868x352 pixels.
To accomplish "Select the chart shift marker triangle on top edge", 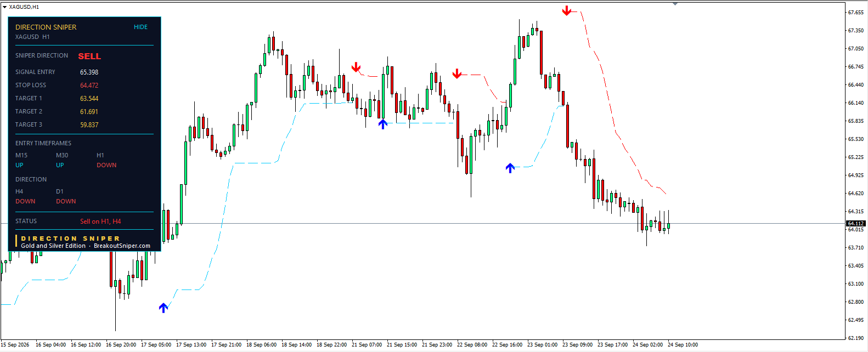I will [x=675, y=4].
